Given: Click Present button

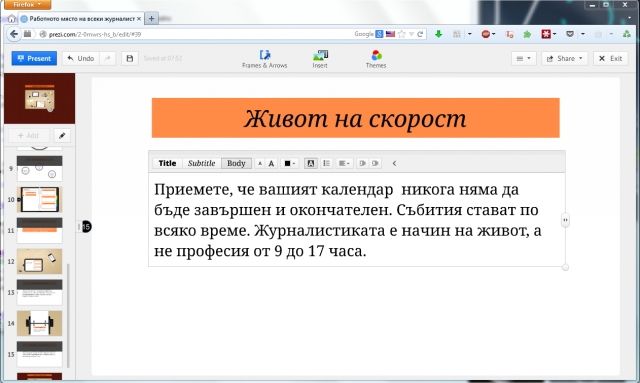Looking at the screenshot, I should (x=34, y=58).
